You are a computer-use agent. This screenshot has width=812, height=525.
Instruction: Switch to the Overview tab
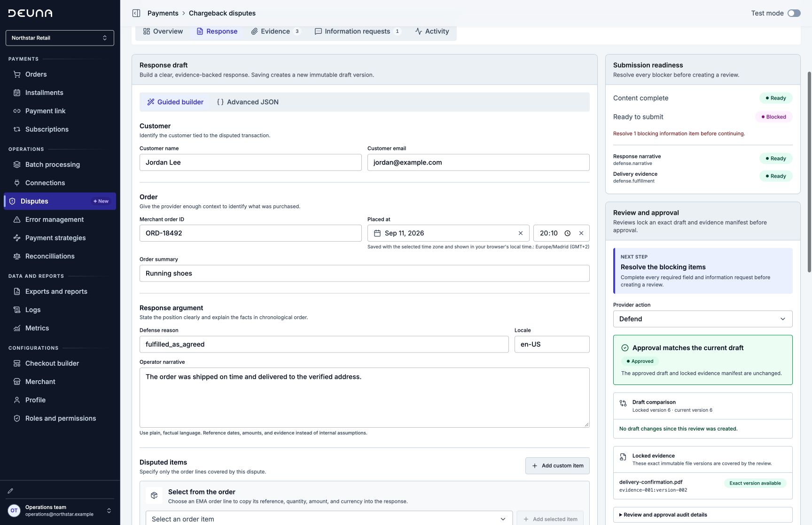(163, 31)
